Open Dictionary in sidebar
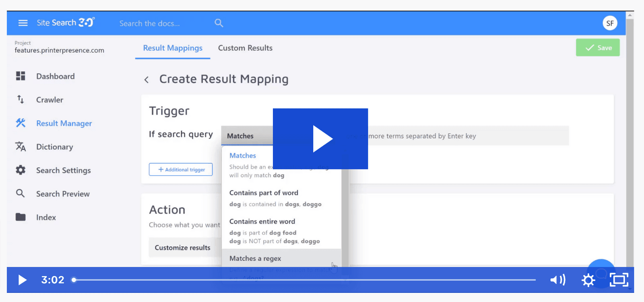 point(55,146)
